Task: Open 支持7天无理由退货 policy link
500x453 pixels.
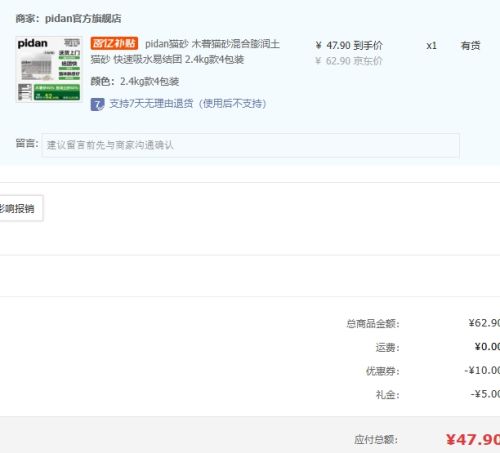Action: 188,104
